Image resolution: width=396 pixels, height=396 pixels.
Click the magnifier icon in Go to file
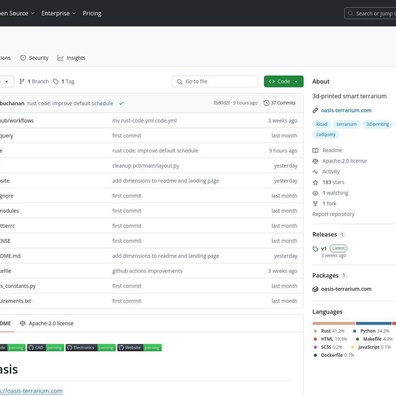180,81
